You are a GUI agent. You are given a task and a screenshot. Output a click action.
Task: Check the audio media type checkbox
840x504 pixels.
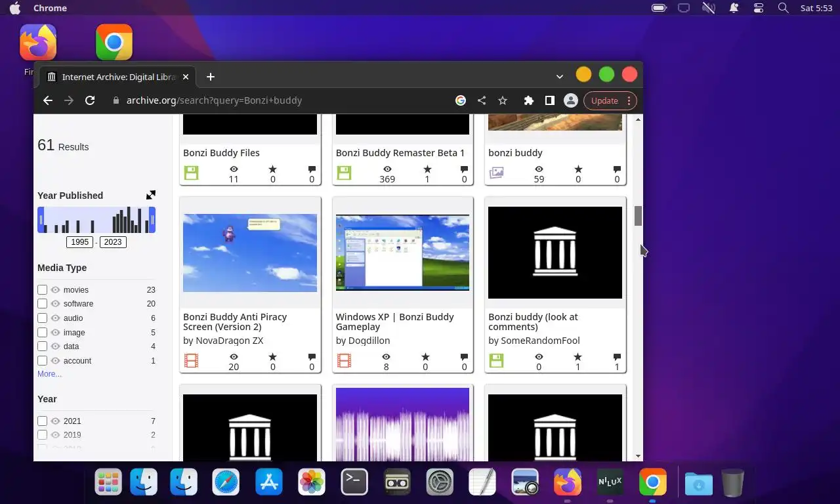(42, 318)
